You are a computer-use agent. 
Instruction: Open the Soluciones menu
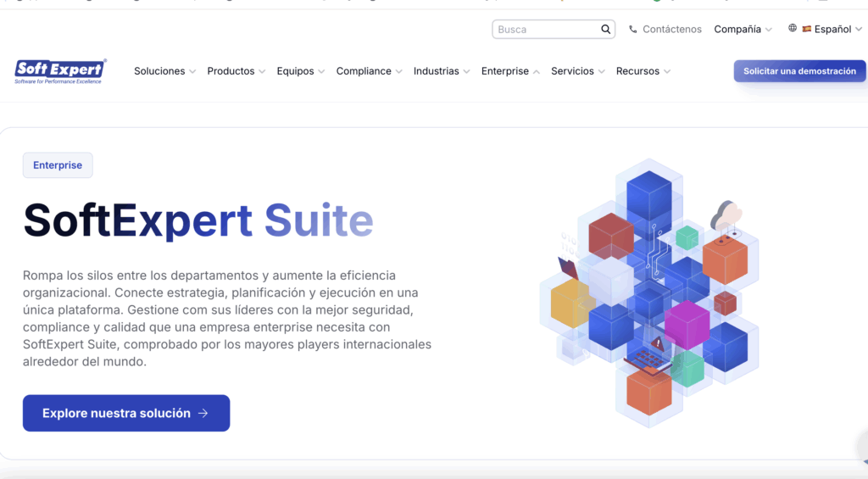point(165,71)
